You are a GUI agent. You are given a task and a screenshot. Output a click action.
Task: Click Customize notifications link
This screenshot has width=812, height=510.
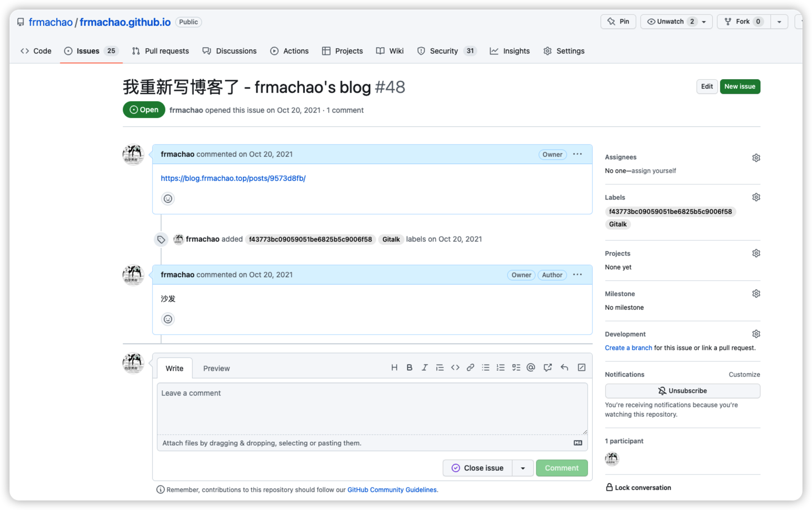(744, 375)
